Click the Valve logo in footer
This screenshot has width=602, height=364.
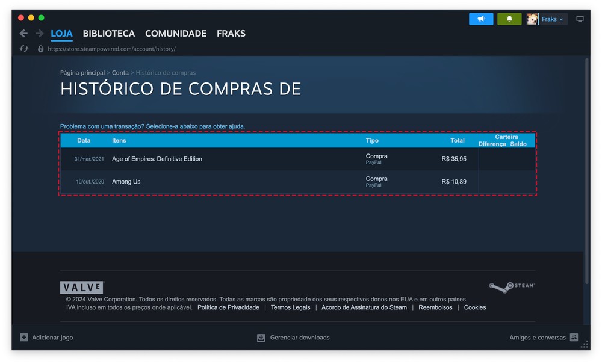click(x=82, y=288)
